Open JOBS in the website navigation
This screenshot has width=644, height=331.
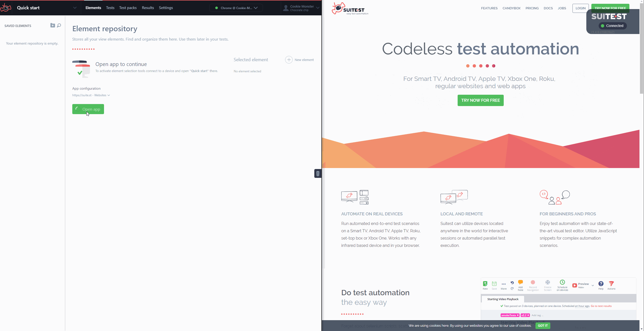click(562, 8)
